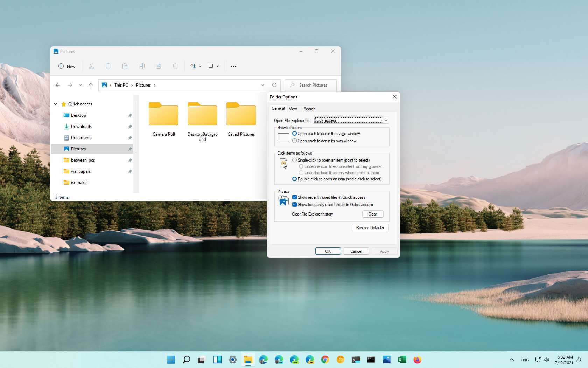Click the Clear history button
Screen dimensions: 588x368
point(372,214)
